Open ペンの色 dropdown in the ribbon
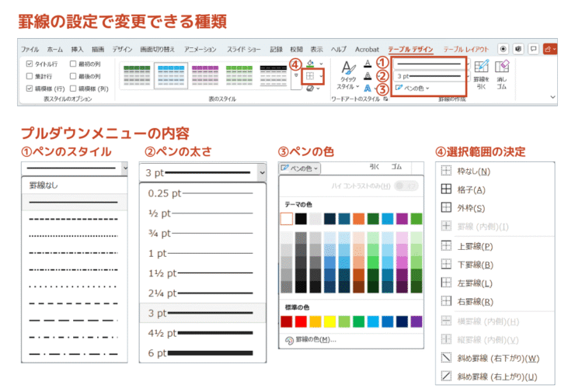Image resolution: width=575 pixels, height=392 pixels. [412, 88]
